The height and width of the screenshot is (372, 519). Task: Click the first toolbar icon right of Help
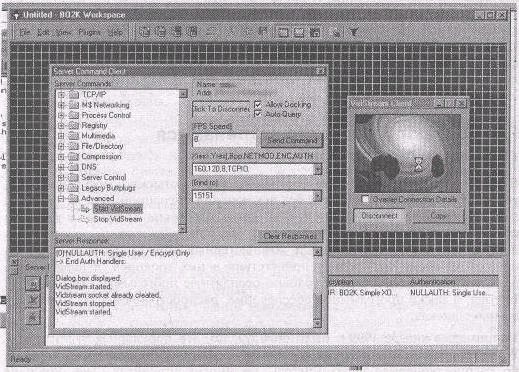pos(145,32)
